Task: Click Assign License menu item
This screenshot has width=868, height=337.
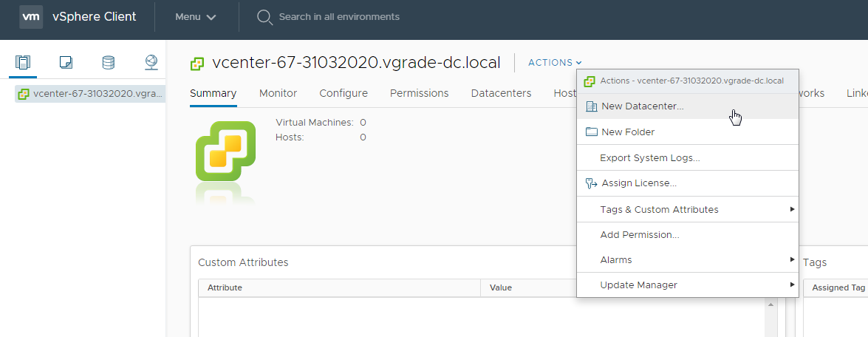Action: pos(638,183)
